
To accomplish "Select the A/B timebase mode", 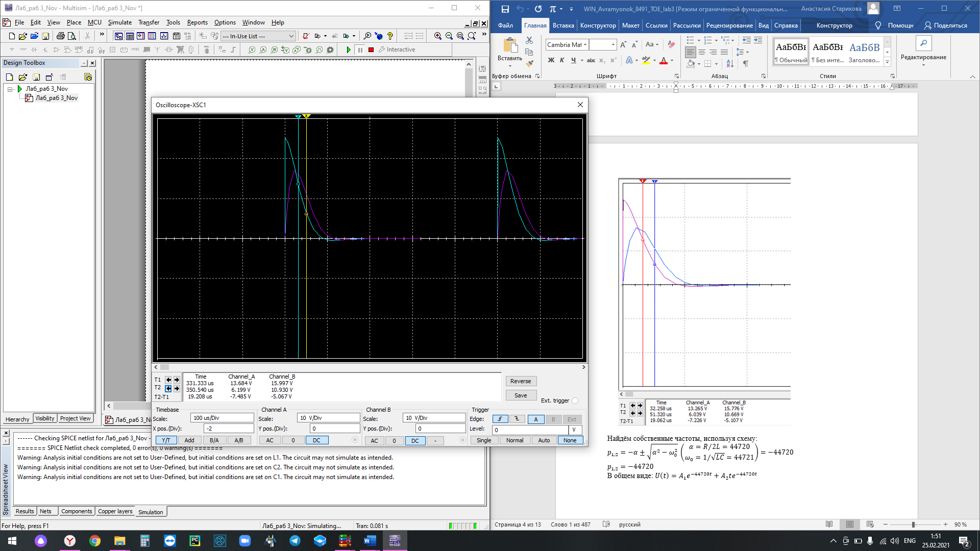I will pos(239,440).
